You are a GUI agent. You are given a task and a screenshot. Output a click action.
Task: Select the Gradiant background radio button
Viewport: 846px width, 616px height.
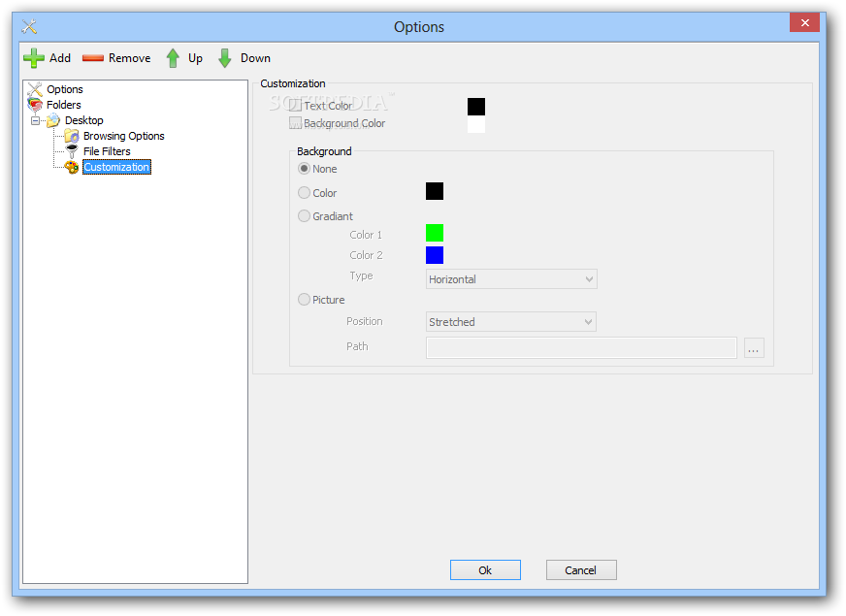305,215
